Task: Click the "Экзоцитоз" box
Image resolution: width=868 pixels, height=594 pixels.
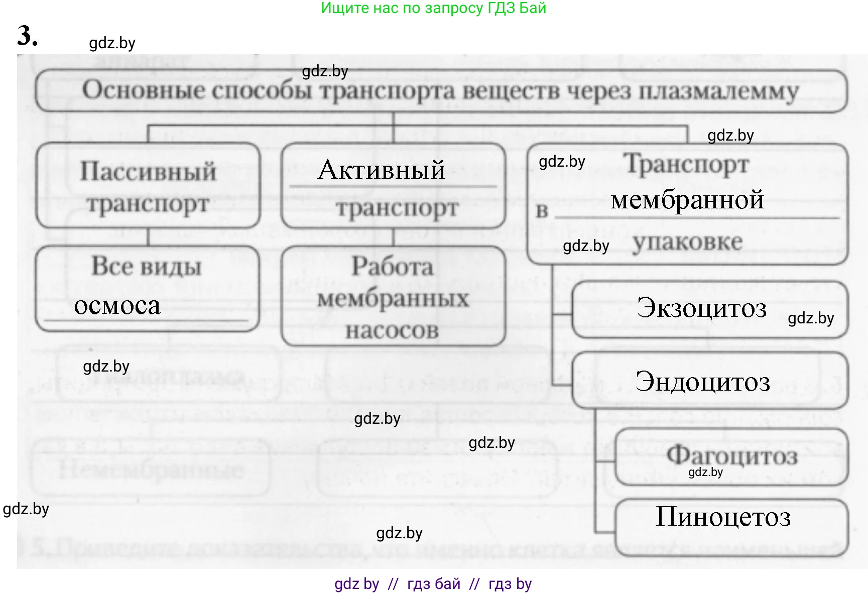Action: tap(701, 308)
